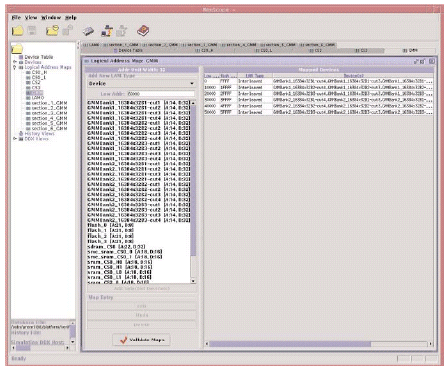Click the open folder icon in toolbar
This screenshot has height=369, width=447.
click(x=18, y=31)
